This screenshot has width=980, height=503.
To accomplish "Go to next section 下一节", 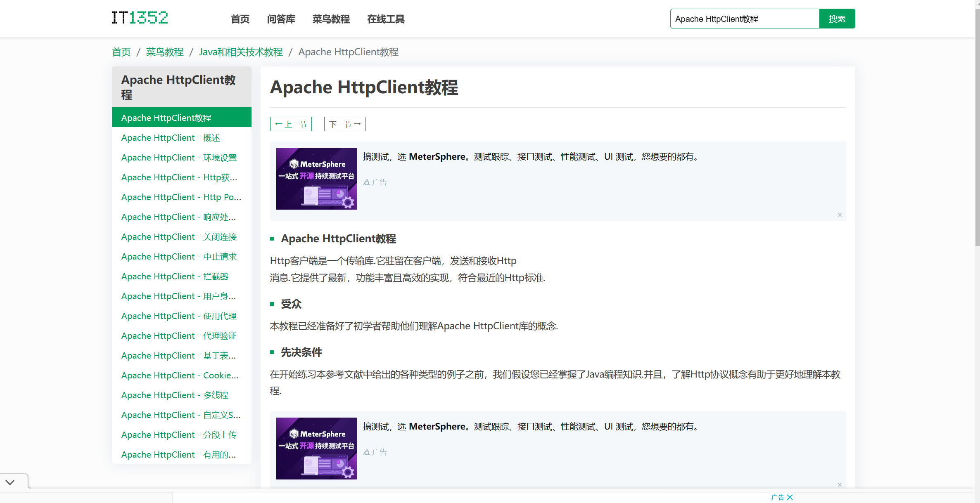I will pos(345,124).
